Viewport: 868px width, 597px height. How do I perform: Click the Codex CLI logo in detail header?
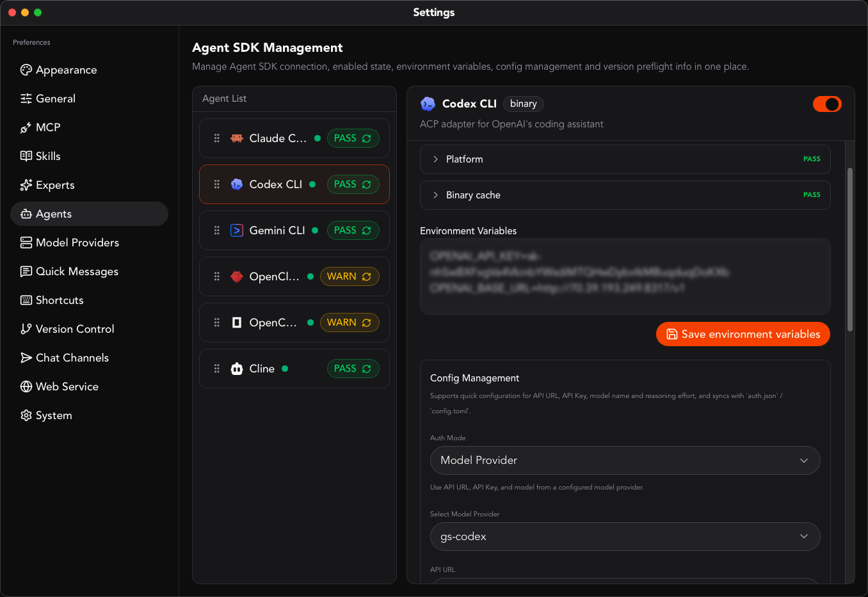point(428,104)
